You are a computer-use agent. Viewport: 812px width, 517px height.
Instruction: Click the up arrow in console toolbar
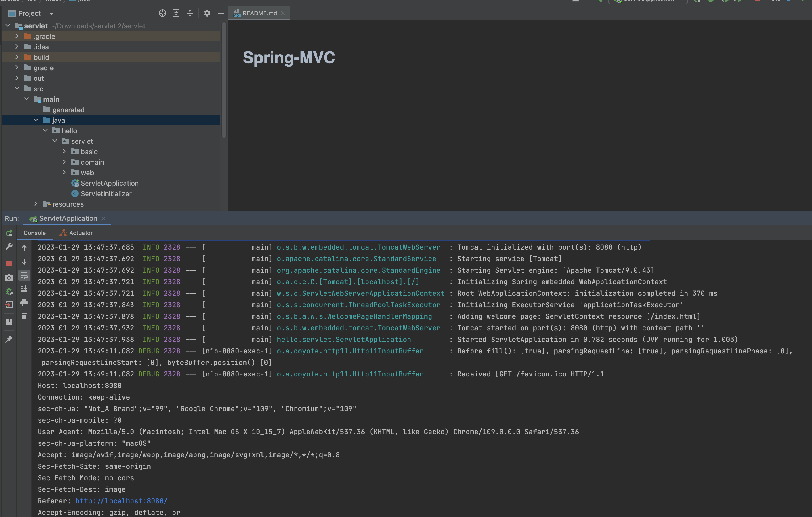24,248
